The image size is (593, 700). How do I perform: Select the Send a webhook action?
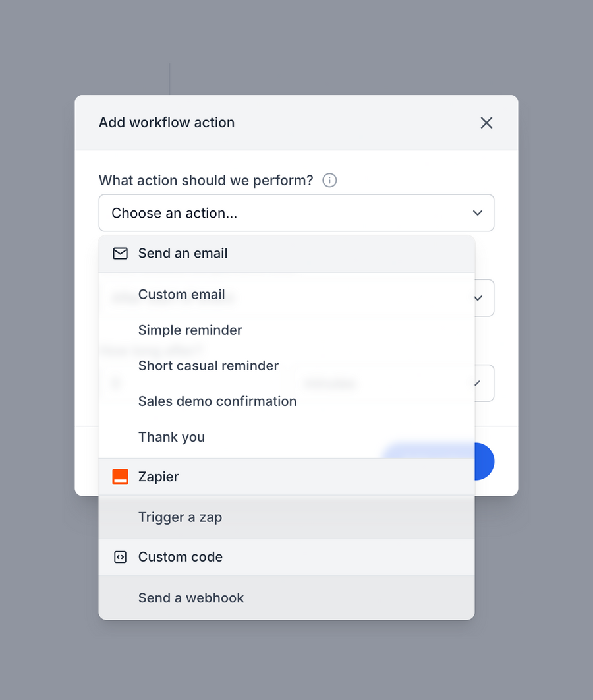click(x=191, y=598)
